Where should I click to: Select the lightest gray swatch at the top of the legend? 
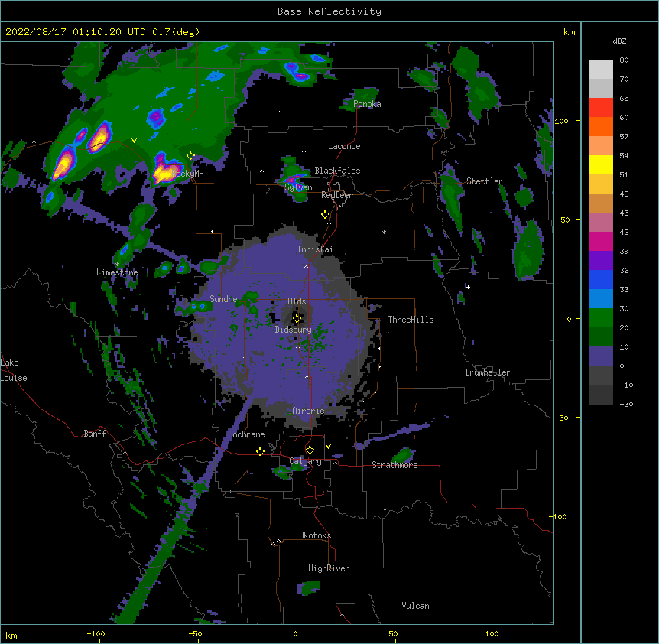click(601, 70)
